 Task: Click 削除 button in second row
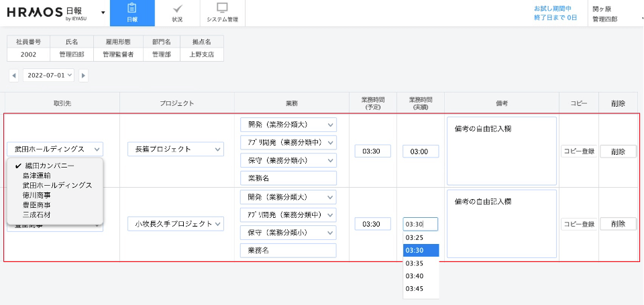pyautogui.click(x=618, y=224)
